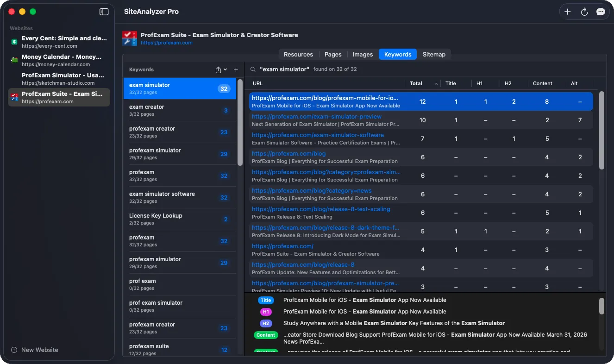Screen dimensions: 614x364
Task: Switch to the Images tab
Action: tap(363, 54)
